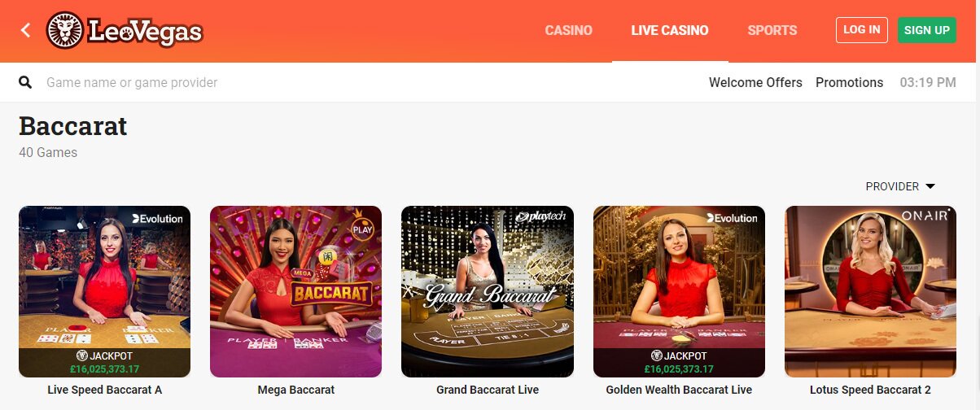Open the Welcome Offers link
980x410 pixels.
click(x=755, y=82)
